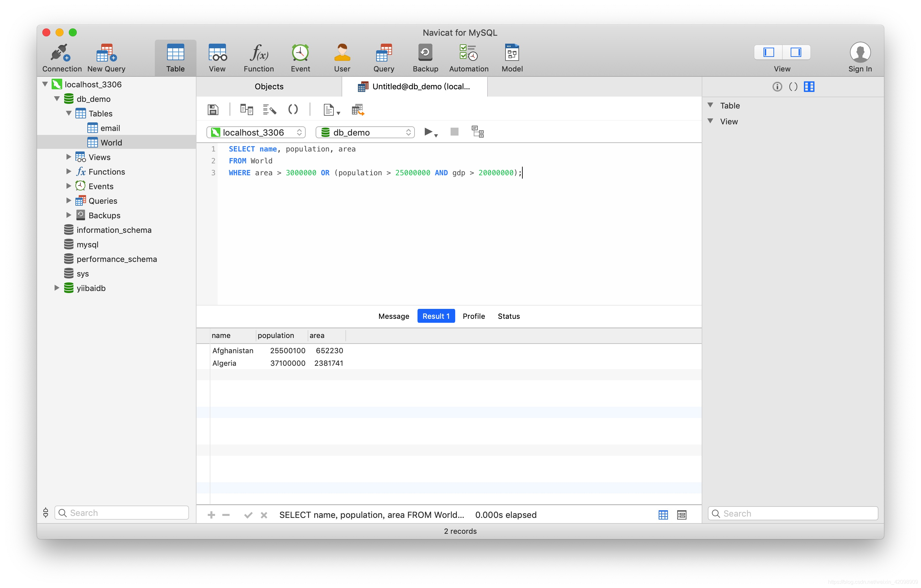Select the Message tab
Viewport: 921px width, 588px height.
click(x=393, y=315)
